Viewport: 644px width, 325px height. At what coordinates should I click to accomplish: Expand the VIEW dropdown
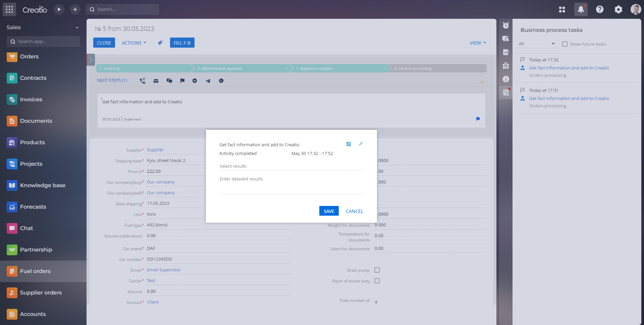tap(478, 43)
